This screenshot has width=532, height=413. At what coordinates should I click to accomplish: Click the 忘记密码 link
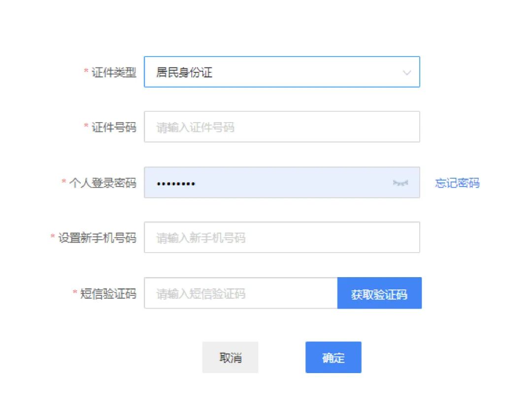click(x=457, y=183)
